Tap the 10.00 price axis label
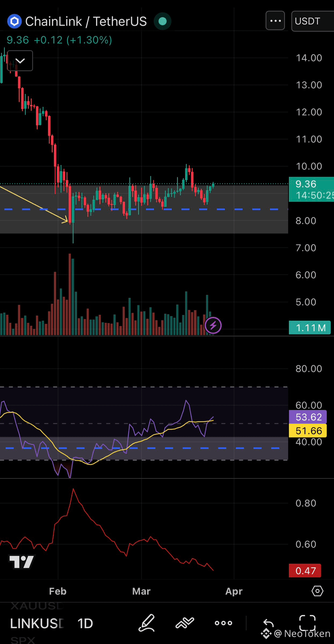 (x=309, y=166)
